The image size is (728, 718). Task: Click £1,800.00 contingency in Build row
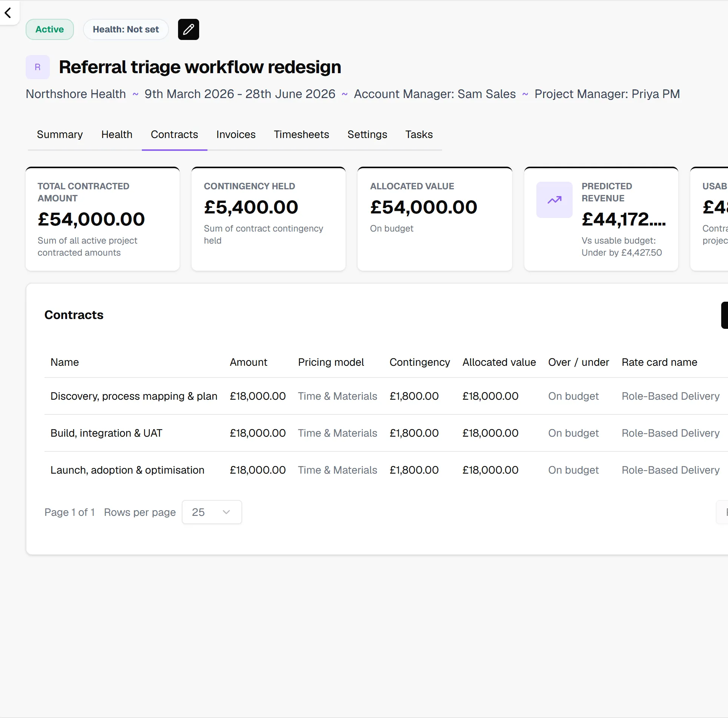click(x=414, y=433)
